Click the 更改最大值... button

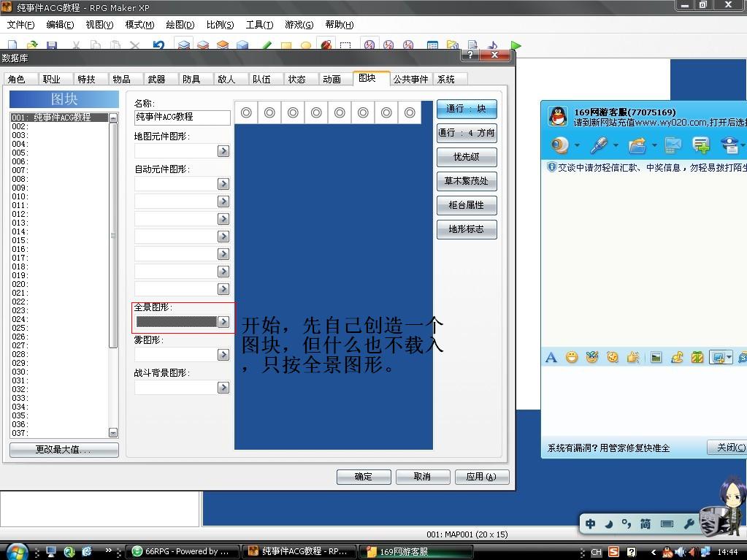[x=64, y=450]
